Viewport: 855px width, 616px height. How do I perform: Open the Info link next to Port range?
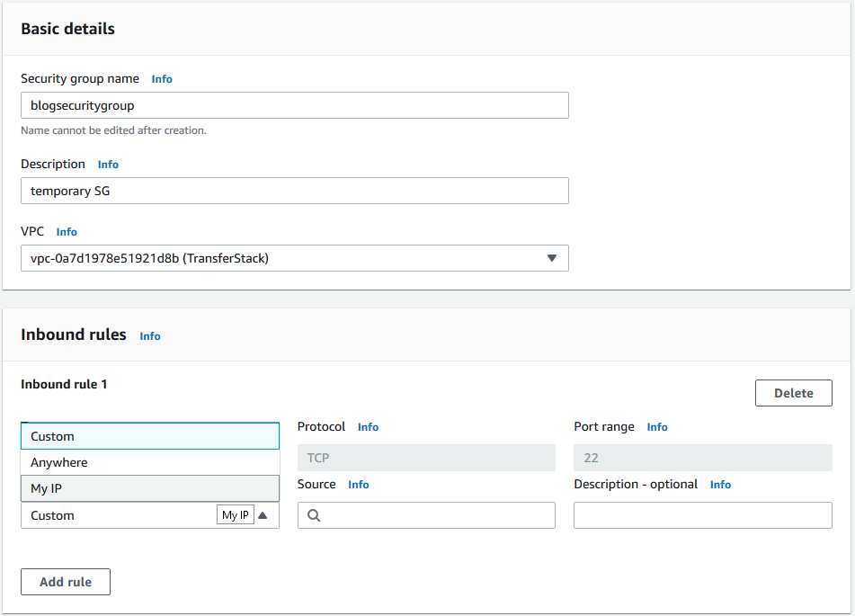coord(657,427)
